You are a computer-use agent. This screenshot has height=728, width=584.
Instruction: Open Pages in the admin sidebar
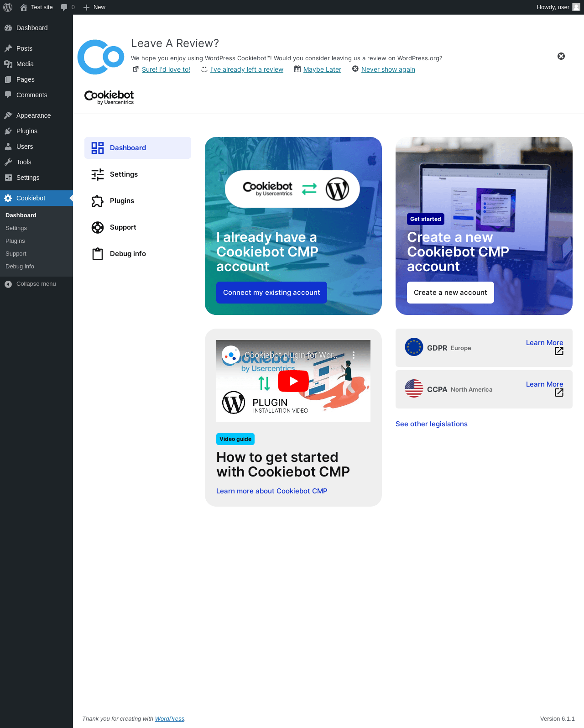tap(36, 79)
